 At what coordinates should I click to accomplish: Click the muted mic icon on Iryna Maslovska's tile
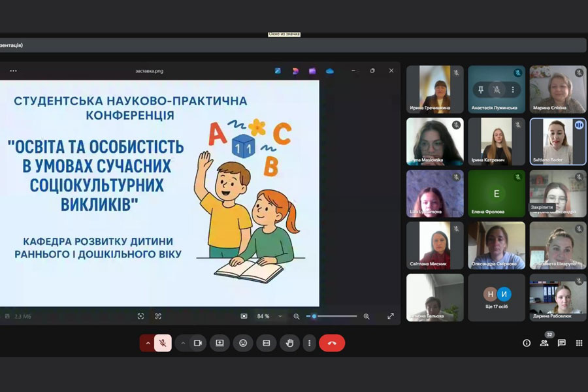[456, 125]
